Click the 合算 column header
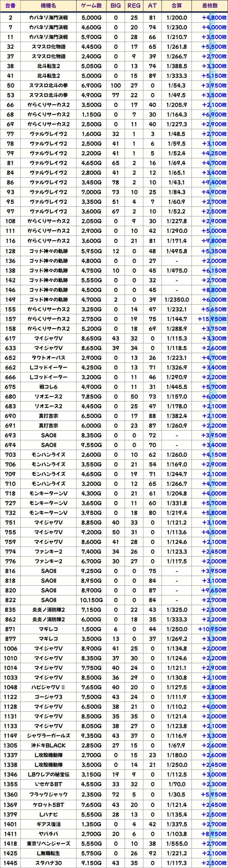 click(x=177, y=6)
